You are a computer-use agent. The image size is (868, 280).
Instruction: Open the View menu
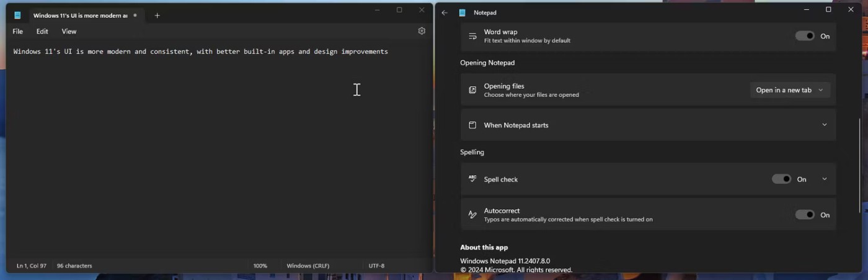click(69, 32)
